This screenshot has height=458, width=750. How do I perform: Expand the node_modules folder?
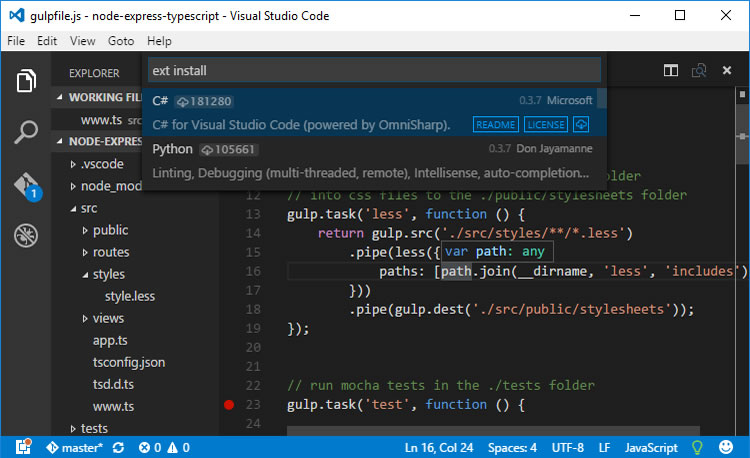tap(73, 186)
